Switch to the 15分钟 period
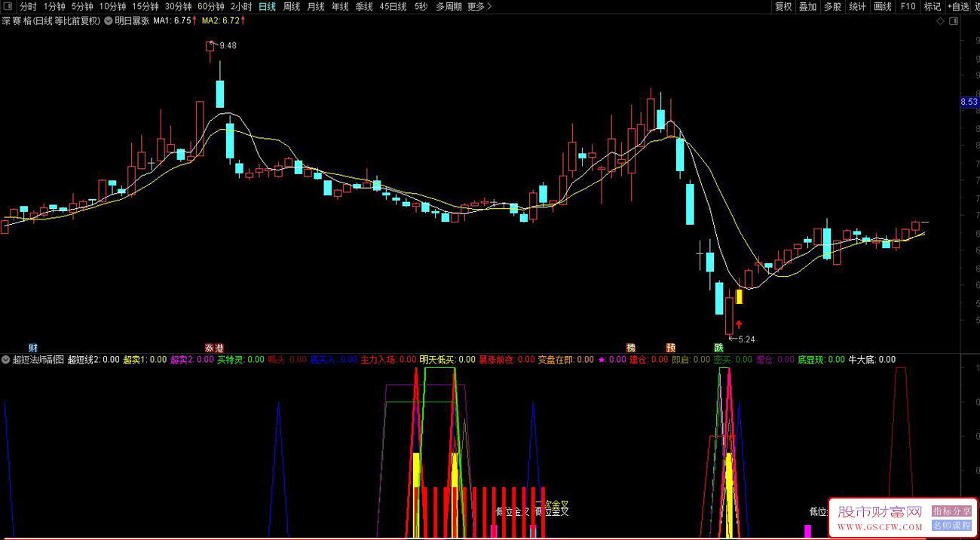The height and width of the screenshot is (540, 980). [145, 7]
